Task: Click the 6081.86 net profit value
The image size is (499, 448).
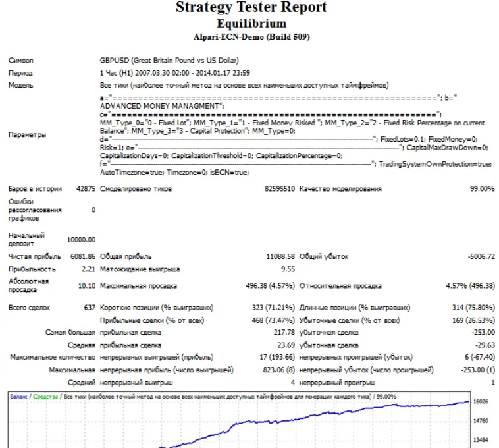Action: [x=83, y=256]
